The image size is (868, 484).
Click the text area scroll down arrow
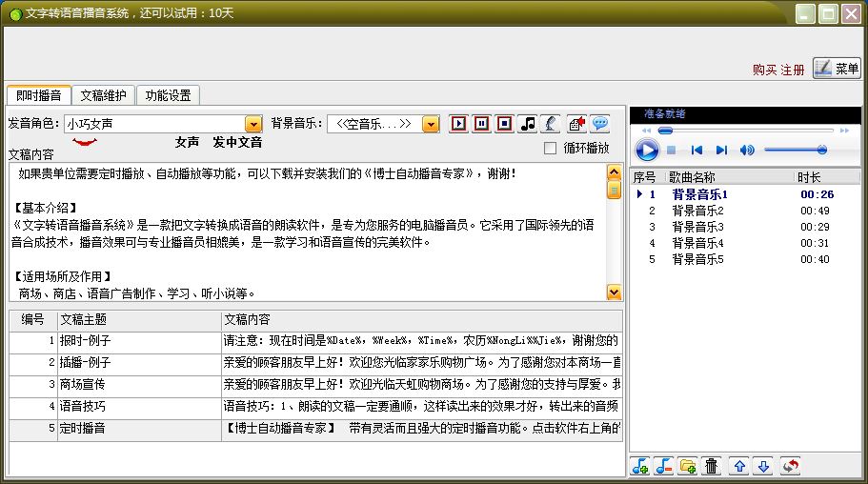tap(614, 292)
